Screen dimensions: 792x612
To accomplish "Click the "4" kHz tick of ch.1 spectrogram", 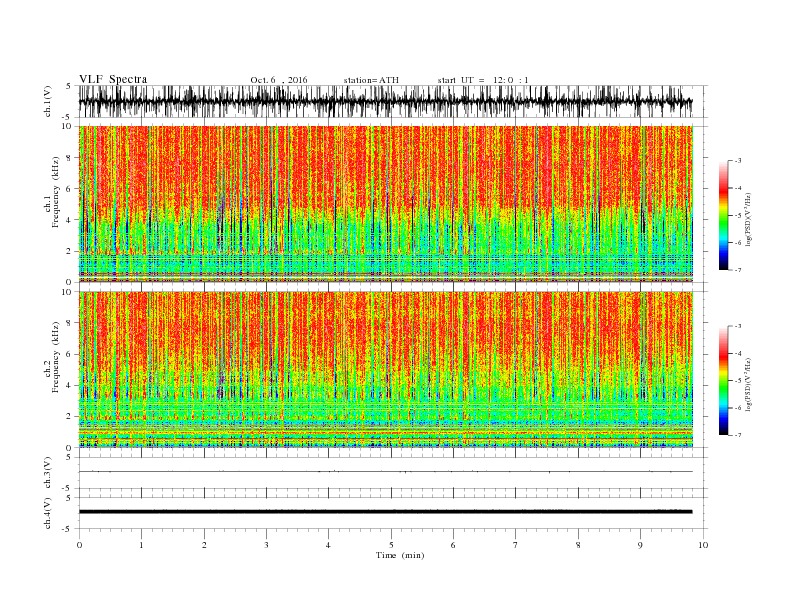I will coord(70,220).
